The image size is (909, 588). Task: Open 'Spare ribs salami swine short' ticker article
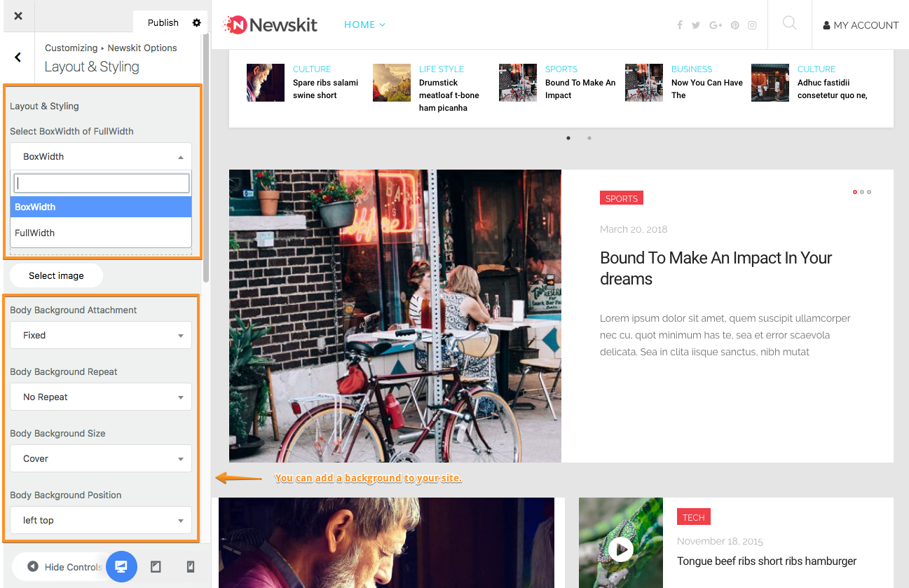(325, 89)
